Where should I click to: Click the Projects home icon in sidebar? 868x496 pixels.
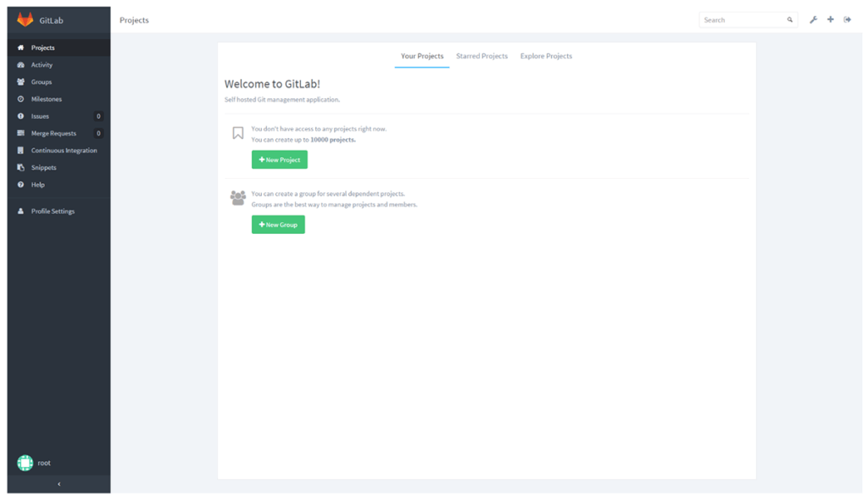(20, 47)
